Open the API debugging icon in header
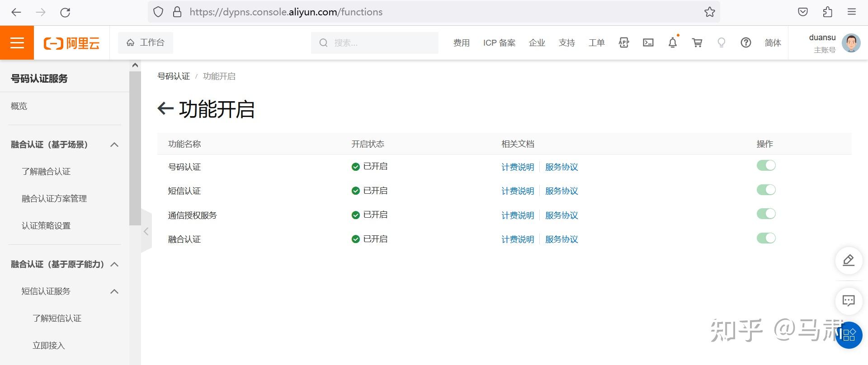 [624, 43]
